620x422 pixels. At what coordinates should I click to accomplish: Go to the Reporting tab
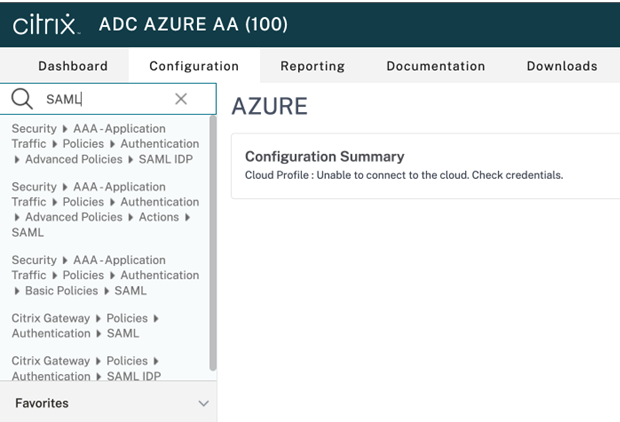[x=312, y=66]
